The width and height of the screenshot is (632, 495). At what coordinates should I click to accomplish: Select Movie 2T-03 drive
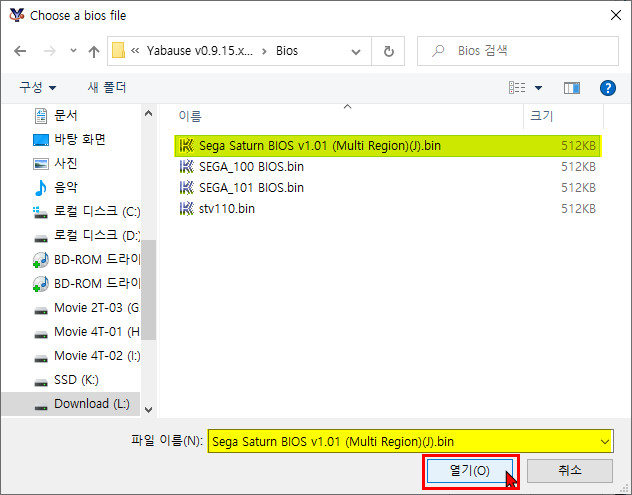(97, 308)
